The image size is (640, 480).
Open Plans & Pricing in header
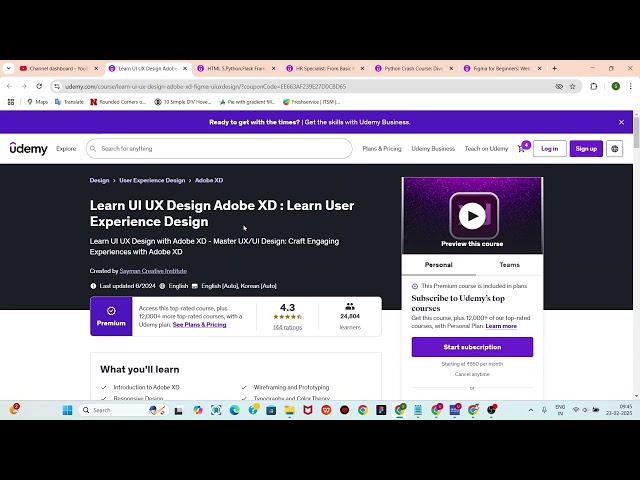click(x=382, y=149)
